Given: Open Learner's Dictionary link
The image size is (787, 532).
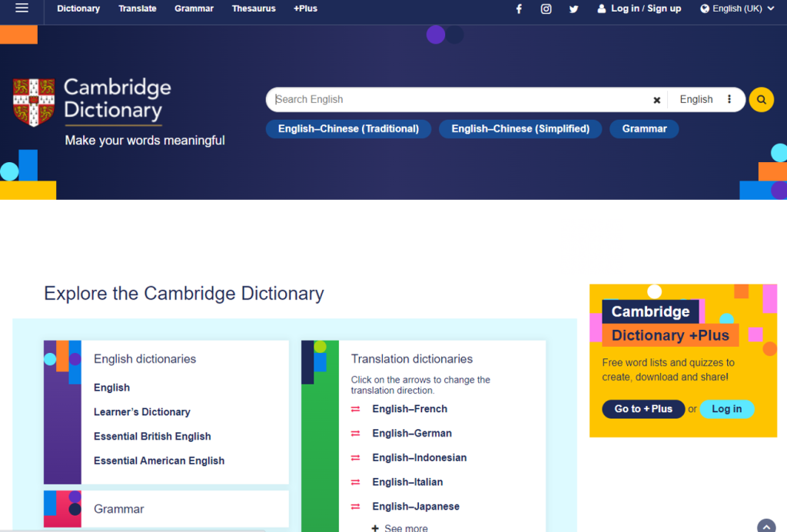Looking at the screenshot, I should click(x=142, y=412).
